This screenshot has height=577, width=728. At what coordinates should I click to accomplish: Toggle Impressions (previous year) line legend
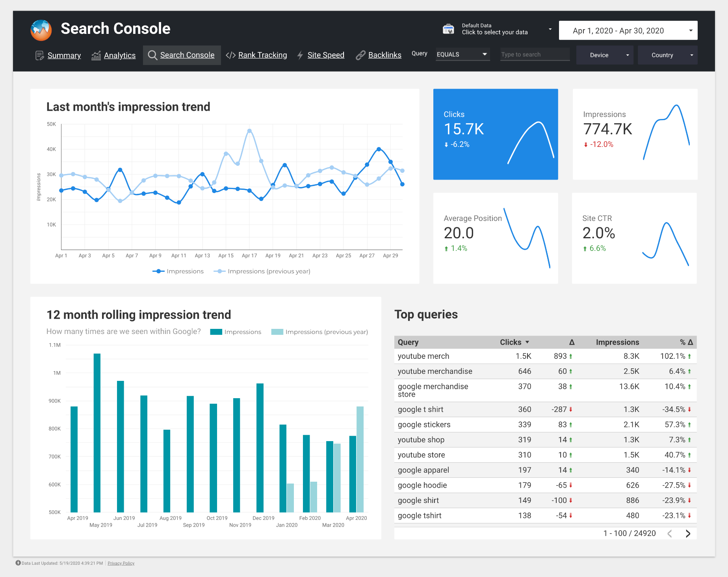[x=262, y=271]
